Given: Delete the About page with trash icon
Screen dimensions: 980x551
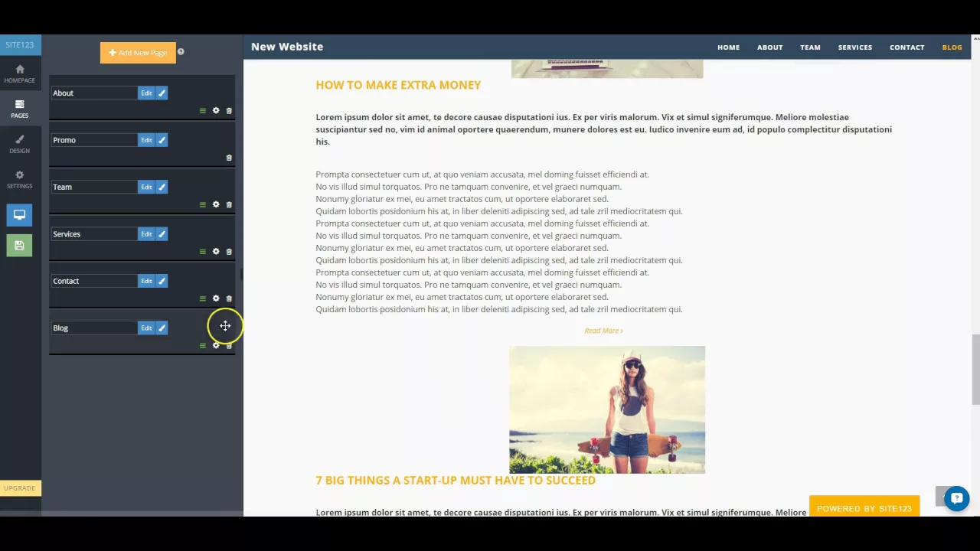Looking at the screenshot, I should tap(229, 111).
